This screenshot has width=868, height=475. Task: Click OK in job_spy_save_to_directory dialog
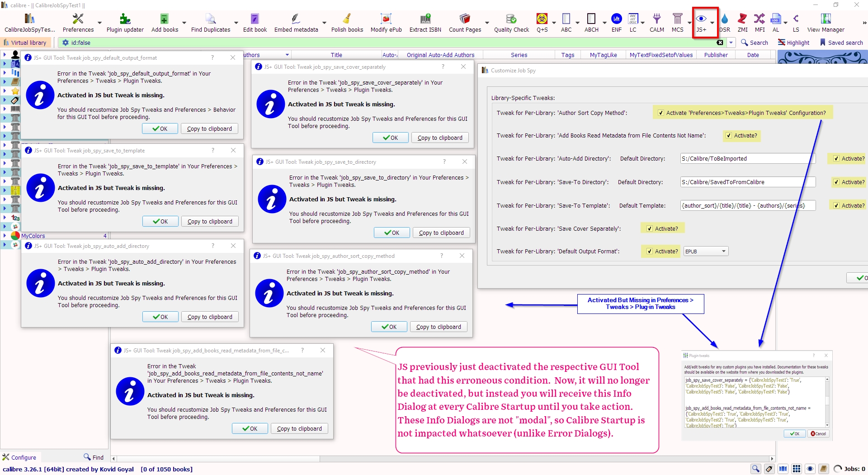(x=392, y=233)
